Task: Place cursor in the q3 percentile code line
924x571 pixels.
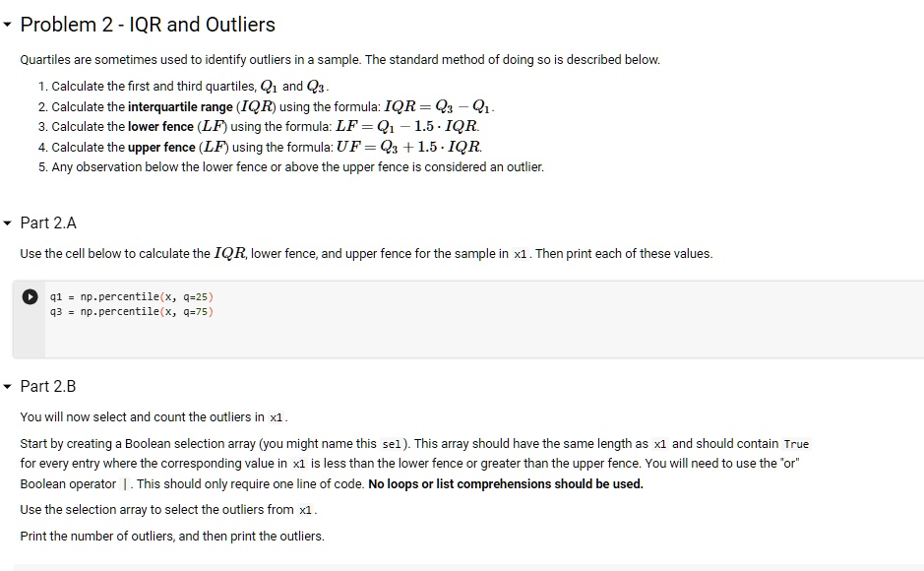Action: pos(131,311)
